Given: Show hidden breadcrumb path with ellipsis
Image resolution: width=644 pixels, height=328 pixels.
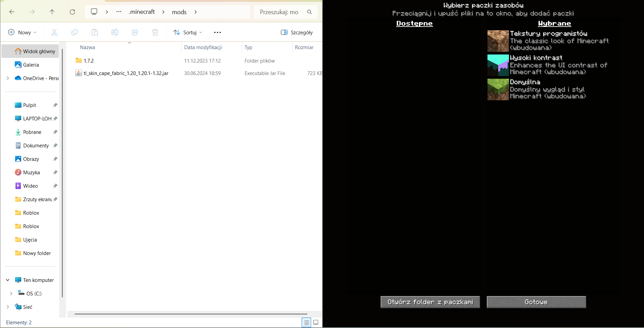Looking at the screenshot, I should (x=119, y=12).
